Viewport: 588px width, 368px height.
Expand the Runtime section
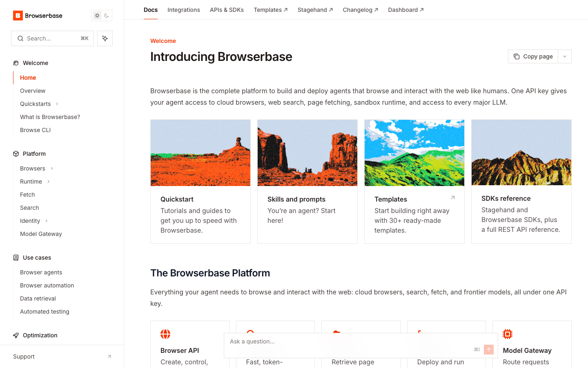[49, 182]
